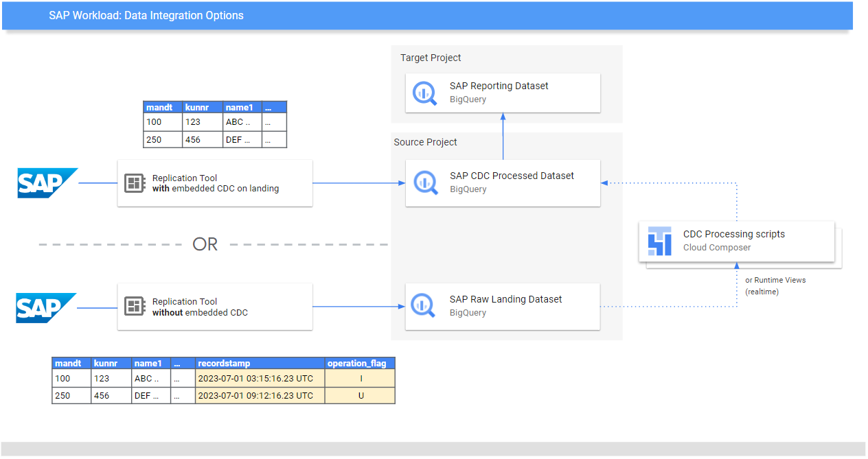Click the SAP Reporting Dataset label text
868x459 pixels.
(498, 86)
